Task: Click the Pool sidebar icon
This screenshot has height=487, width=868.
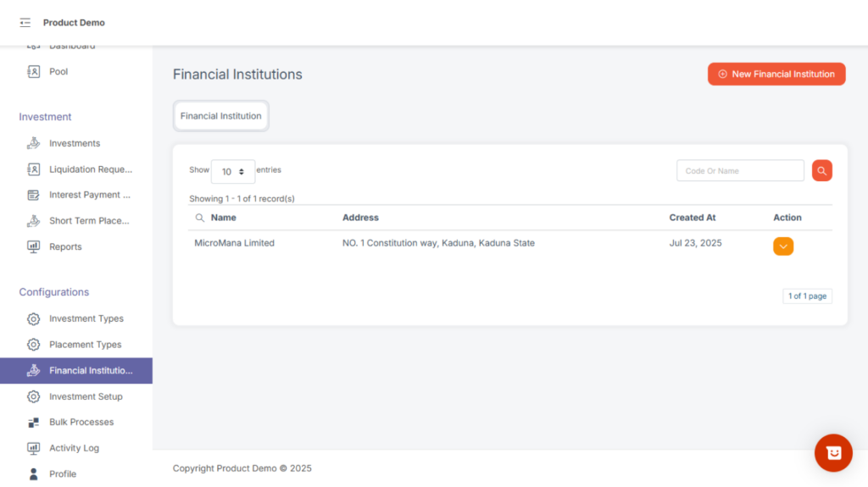Action: point(33,72)
